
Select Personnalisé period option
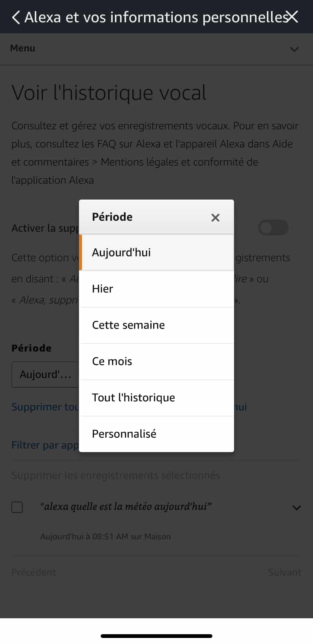point(156,434)
